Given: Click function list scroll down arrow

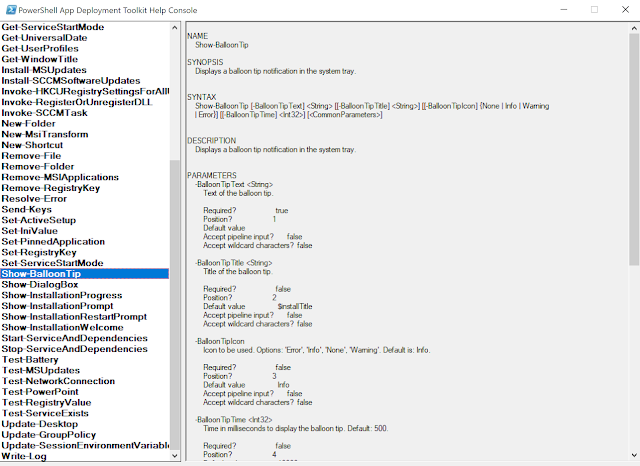Looking at the screenshot, I should (175, 455).
